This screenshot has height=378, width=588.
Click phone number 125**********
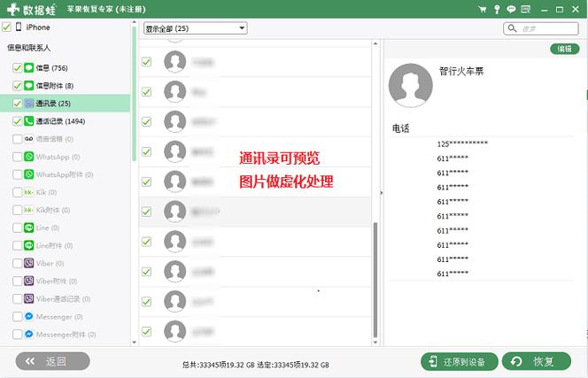(x=462, y=143)
